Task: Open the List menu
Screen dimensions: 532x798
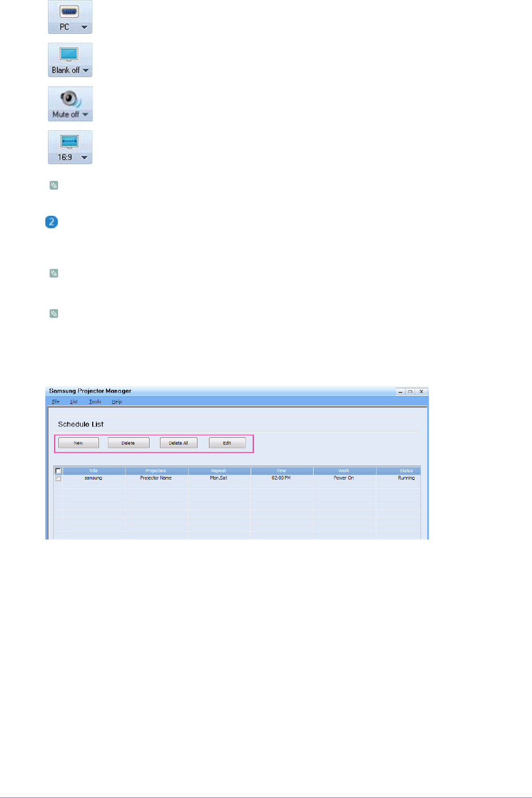Action: tap(74, 402)
